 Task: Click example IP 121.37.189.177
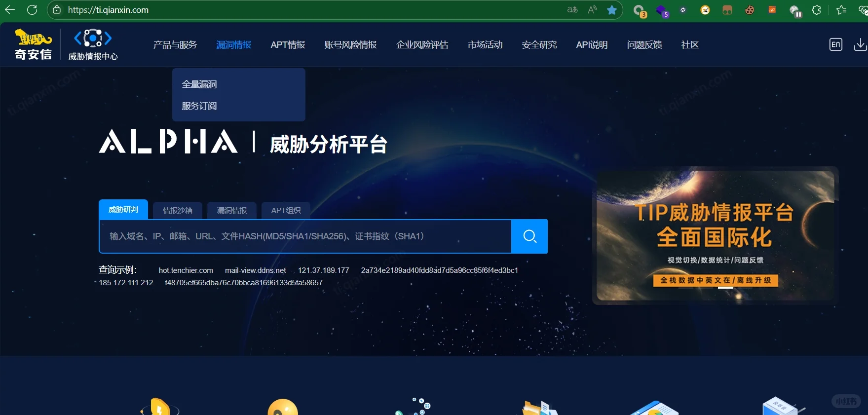(324, 270)
